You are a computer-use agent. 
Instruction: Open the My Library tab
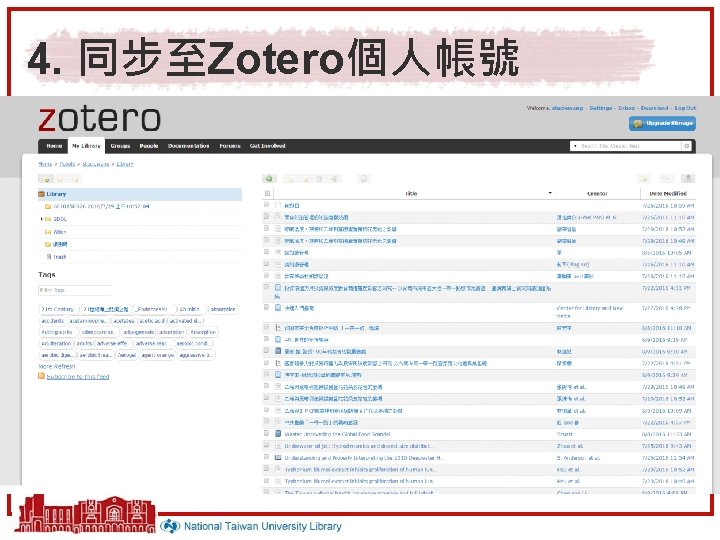pyautogui.click(x=86, y=146)
